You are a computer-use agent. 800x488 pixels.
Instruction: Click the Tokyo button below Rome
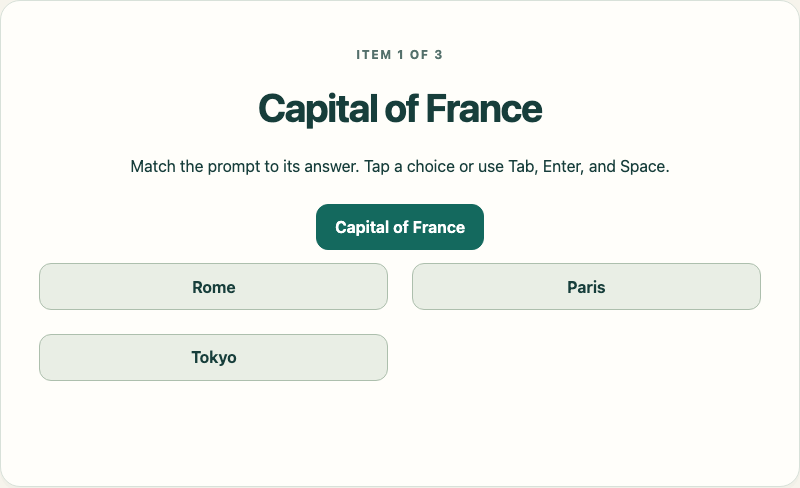[x=213, y=357]
